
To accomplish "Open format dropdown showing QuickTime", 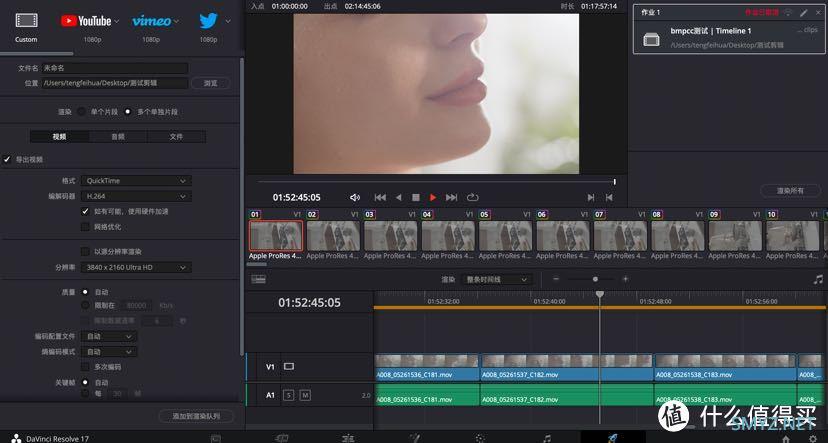I will [136, 181].
